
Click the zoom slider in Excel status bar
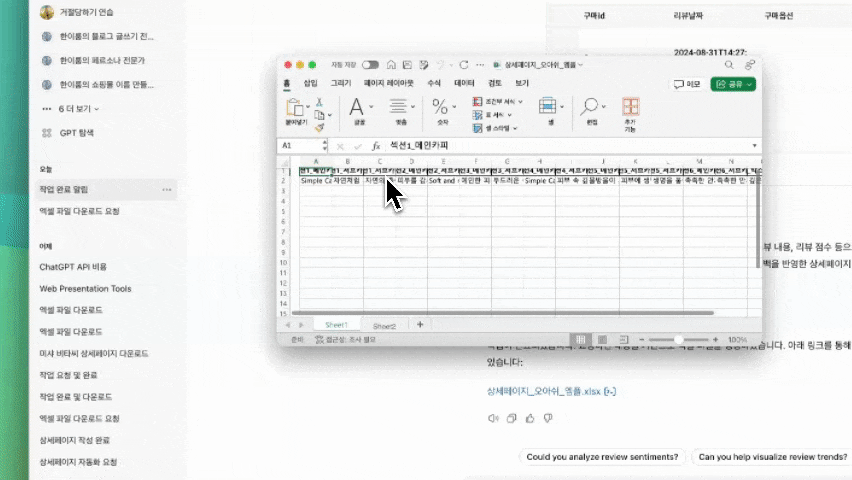coord(678,340)
